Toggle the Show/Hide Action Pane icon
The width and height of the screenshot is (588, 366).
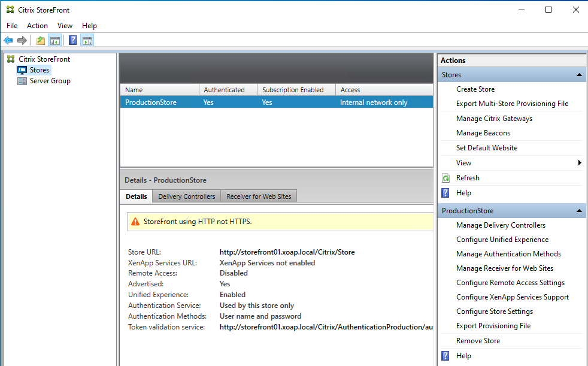(87, 41)
